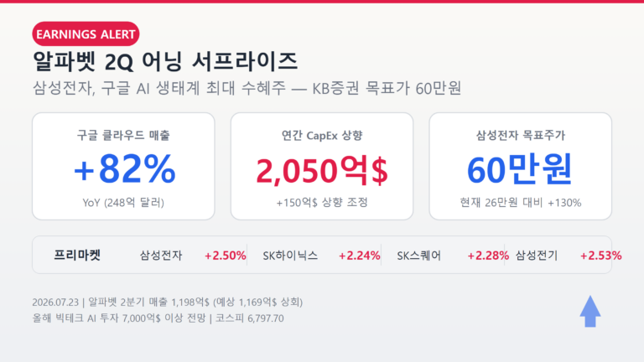Click the +2.50% change value
644x362 pixels.
pos(225,256)
